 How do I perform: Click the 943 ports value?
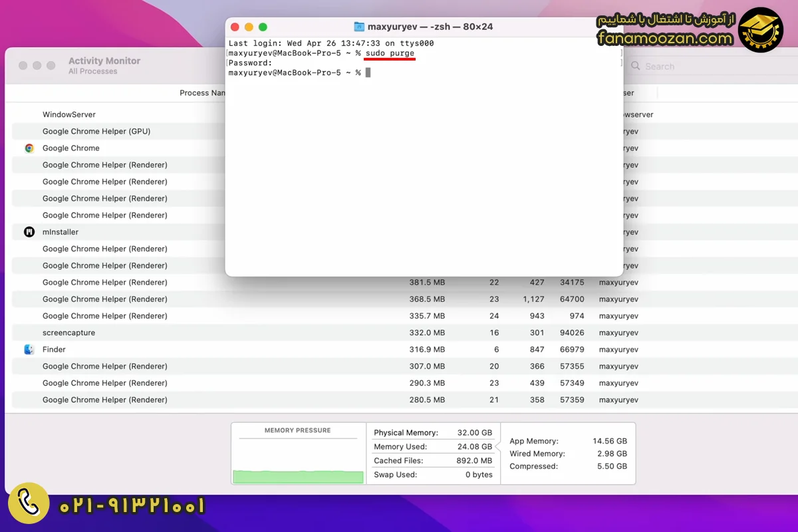click(x=537, y=316)
